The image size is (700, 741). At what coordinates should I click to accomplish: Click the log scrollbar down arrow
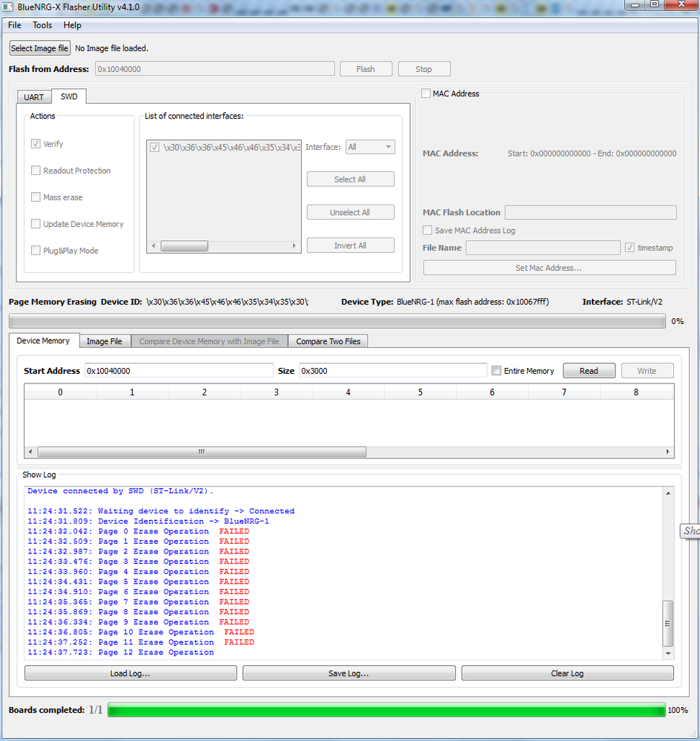tap(668, 653)
